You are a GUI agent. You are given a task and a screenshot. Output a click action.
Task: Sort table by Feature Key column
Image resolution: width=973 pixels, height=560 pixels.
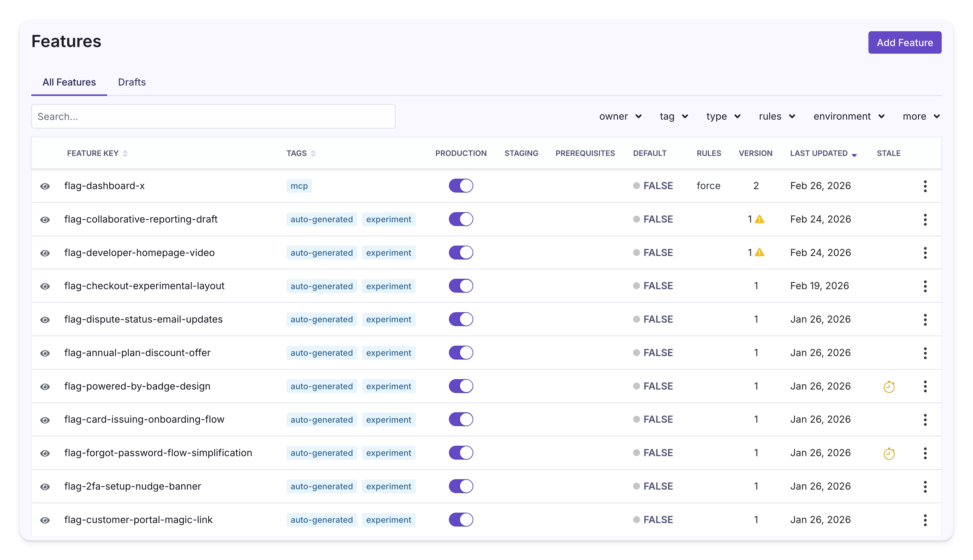tap(97, 153)
